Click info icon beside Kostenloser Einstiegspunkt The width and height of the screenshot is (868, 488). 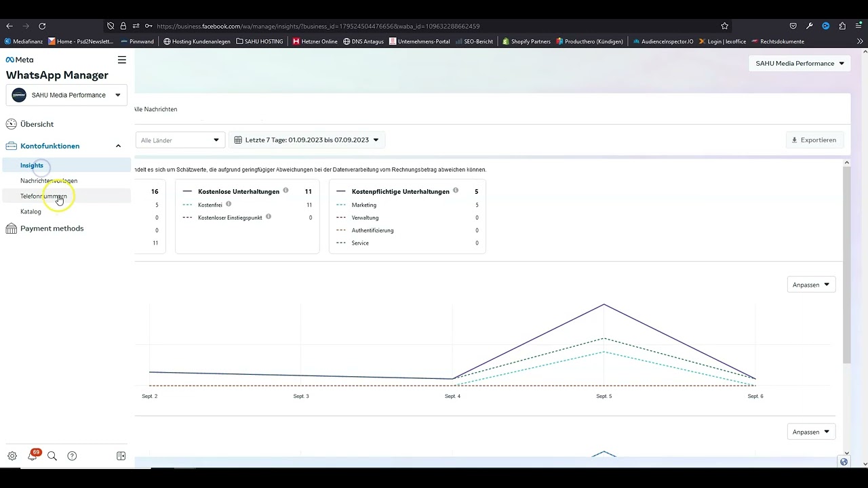(269, 217)
